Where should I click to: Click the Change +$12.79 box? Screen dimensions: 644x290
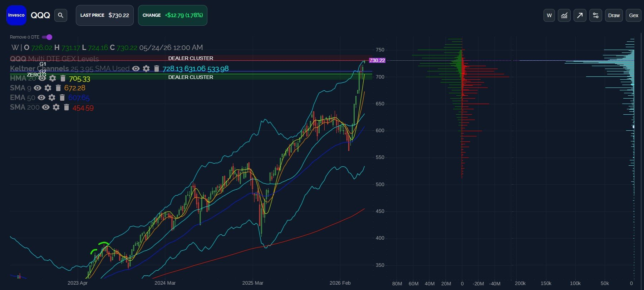pos(173,15)
